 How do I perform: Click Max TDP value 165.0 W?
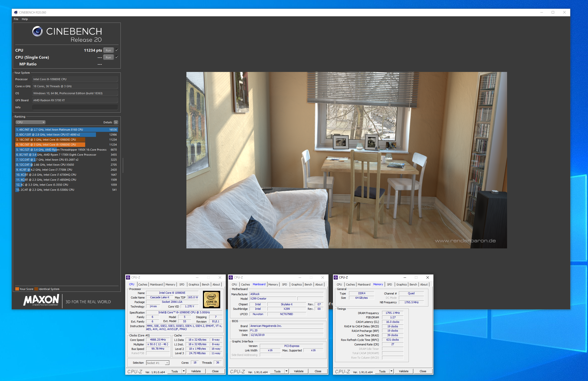click(193, 298)
